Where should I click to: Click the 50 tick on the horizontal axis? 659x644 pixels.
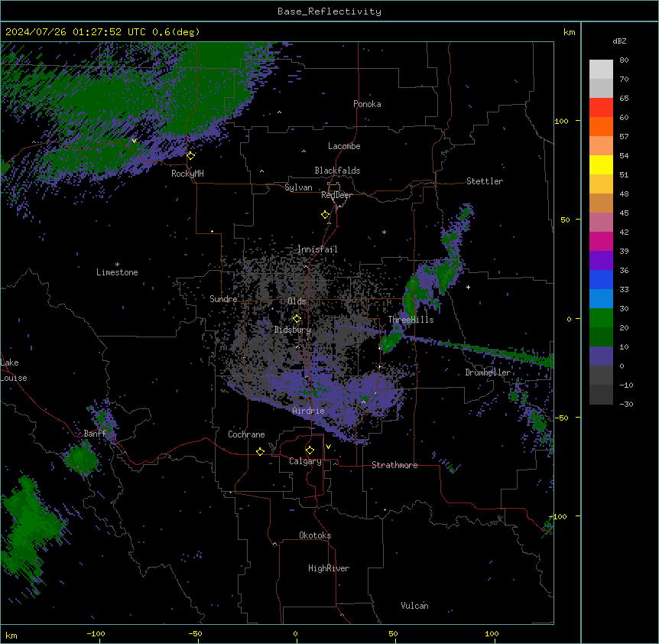(393, 633)
